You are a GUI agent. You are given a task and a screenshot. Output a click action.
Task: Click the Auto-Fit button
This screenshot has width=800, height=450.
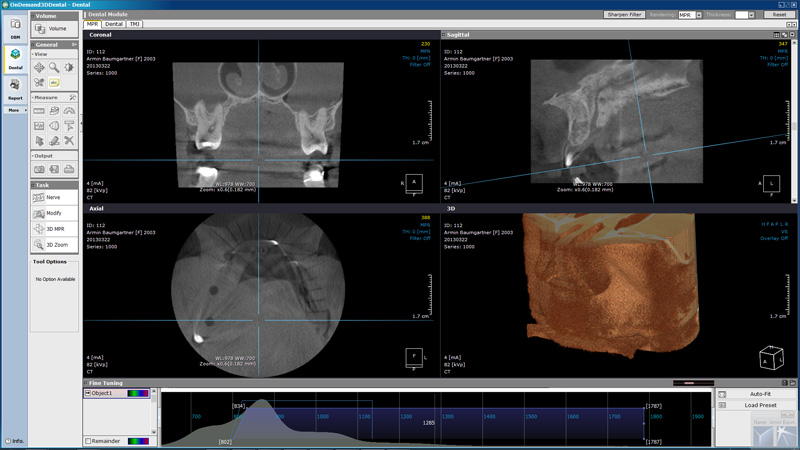click(x=759, y=394)
